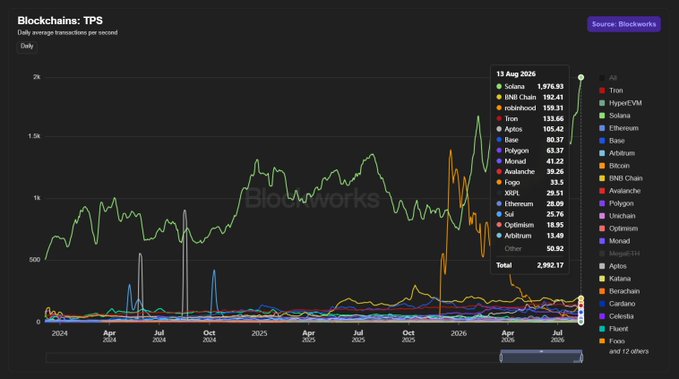The image size is (679, 379).
Task: Click the Solana row in the tooltip
Action: click(530, 87)
